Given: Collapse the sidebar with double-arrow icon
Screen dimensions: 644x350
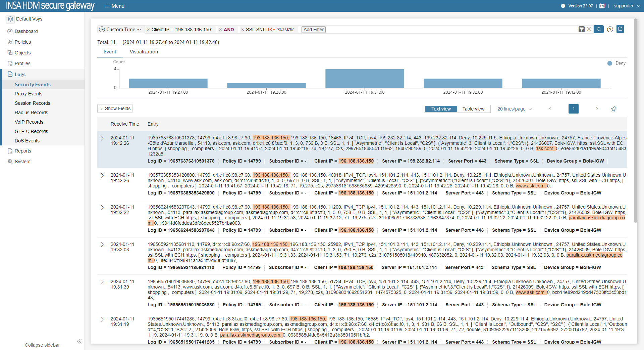Looking at the screenshot, I should pyautogui.click(x=79, y=341).
